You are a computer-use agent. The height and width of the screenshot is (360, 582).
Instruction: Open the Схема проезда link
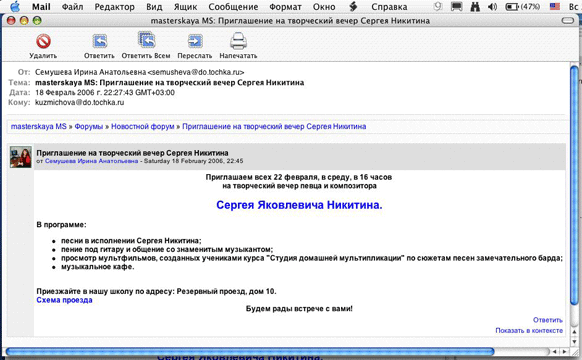(x=64, y=300)
